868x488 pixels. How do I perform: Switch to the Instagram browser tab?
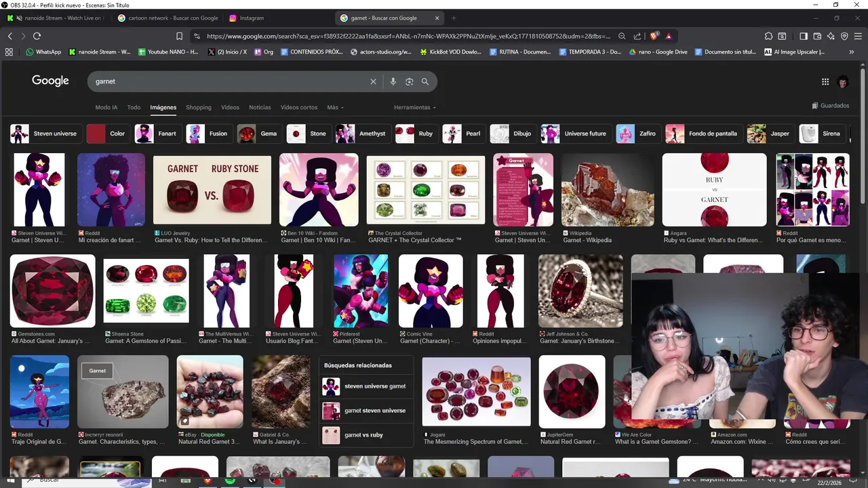pyautogui.click(x=278, y=18)
